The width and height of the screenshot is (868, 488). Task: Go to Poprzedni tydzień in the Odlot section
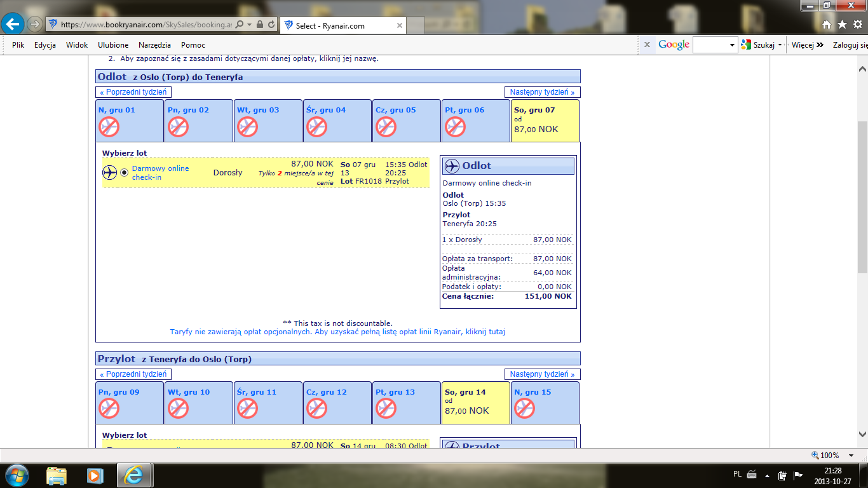pyautogui.click(x=133, y=92)
